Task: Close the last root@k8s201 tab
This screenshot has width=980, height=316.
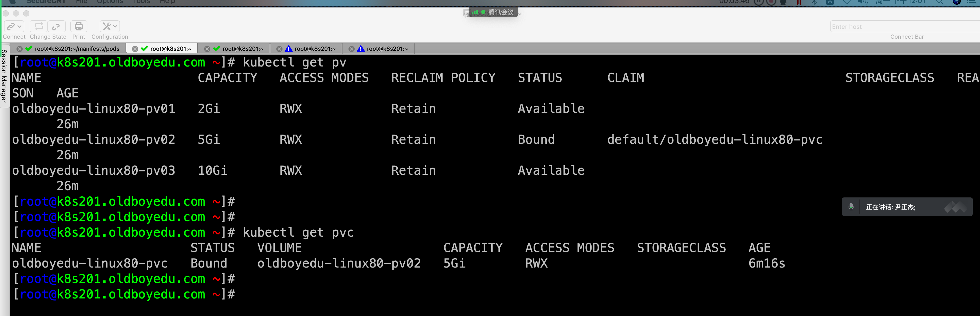Action: 352,49
